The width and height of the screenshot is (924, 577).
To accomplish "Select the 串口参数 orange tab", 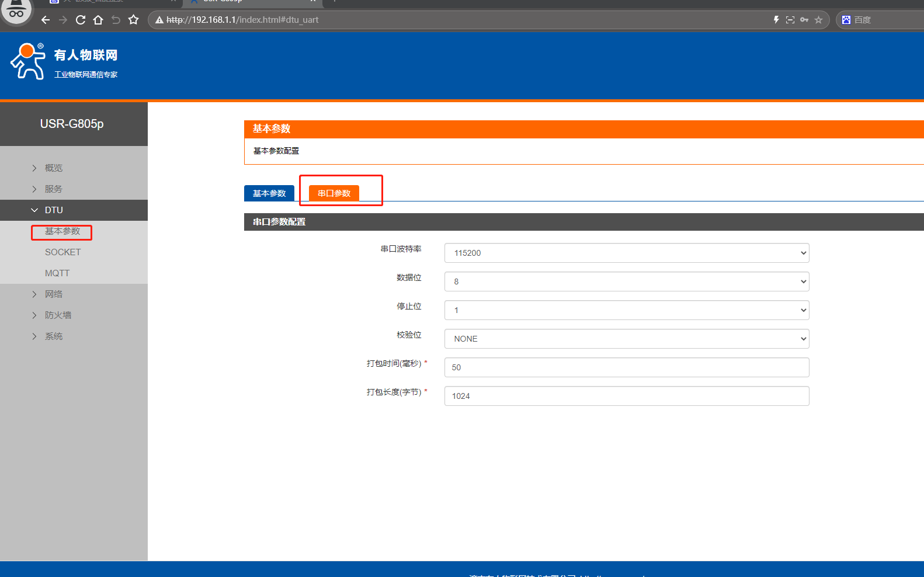I will point(334,193).
